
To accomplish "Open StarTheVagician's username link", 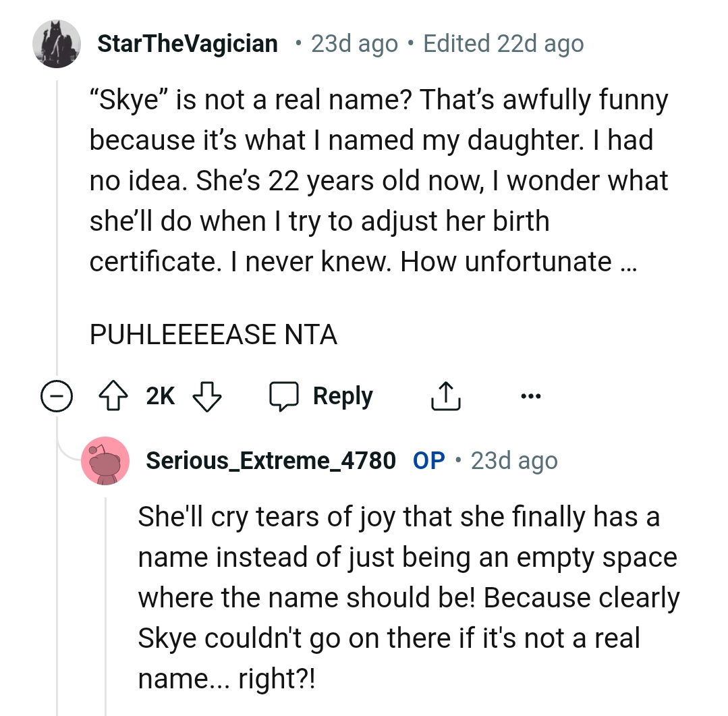I will click(189, 43).
